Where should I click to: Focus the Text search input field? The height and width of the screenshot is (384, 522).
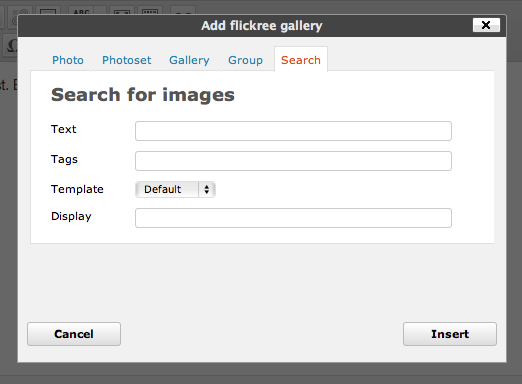click(293, 131)
